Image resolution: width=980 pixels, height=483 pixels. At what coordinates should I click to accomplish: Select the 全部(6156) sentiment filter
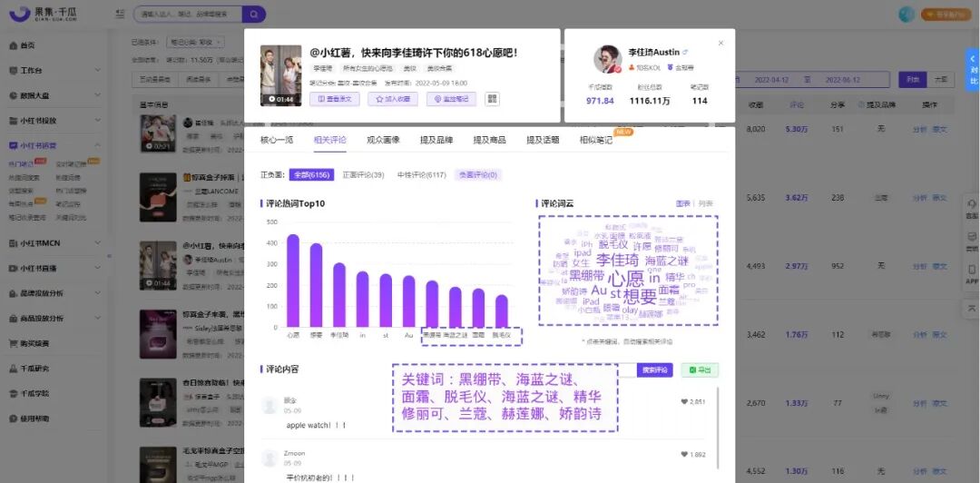311,175
